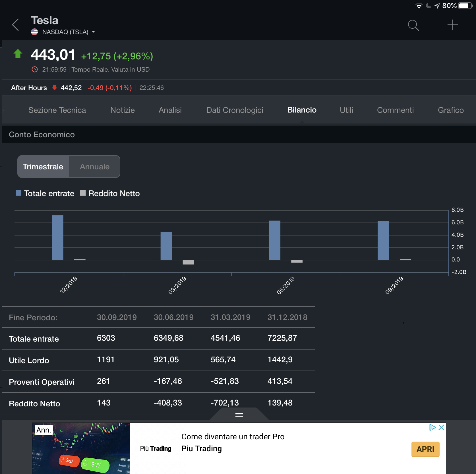
Task: Click the Proventi Operativi row label
Action: pos(42,382)
